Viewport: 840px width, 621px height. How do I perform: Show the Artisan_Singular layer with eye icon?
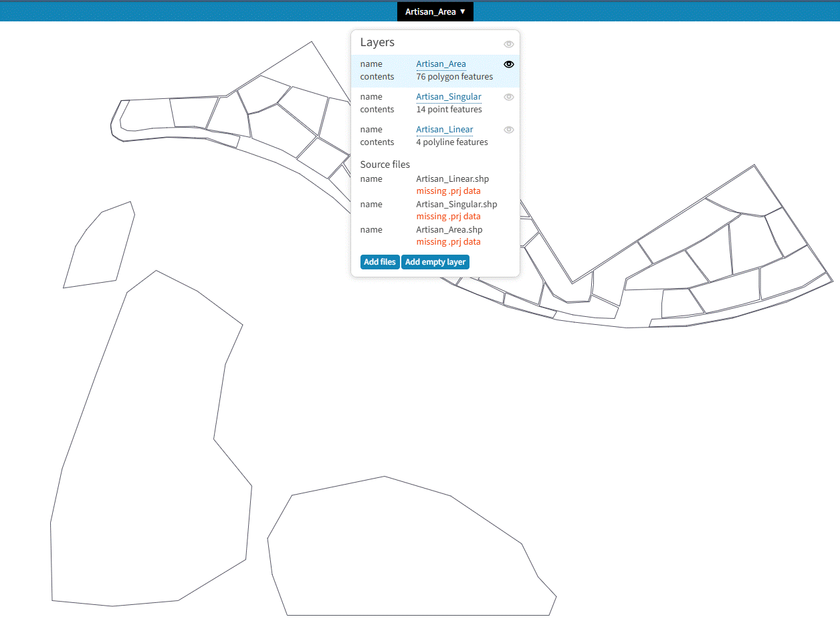pos(508,97)
